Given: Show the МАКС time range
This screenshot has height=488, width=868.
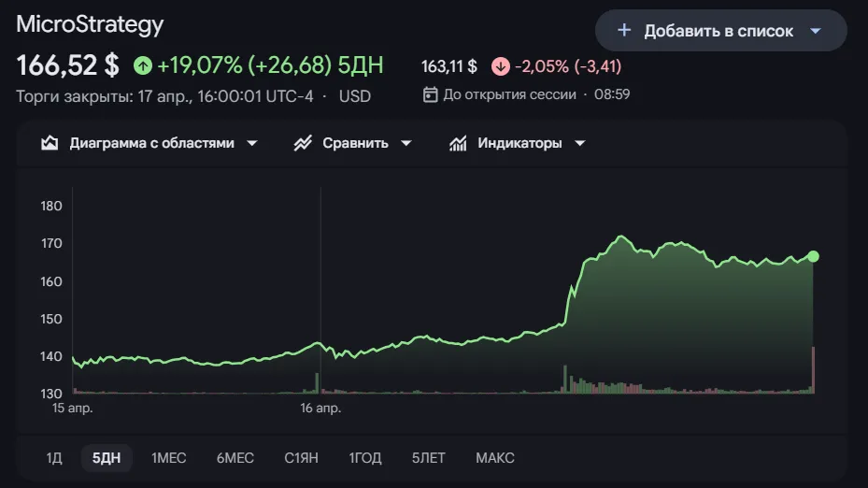Looking at the screenshot, I should [x=495, y=457].
